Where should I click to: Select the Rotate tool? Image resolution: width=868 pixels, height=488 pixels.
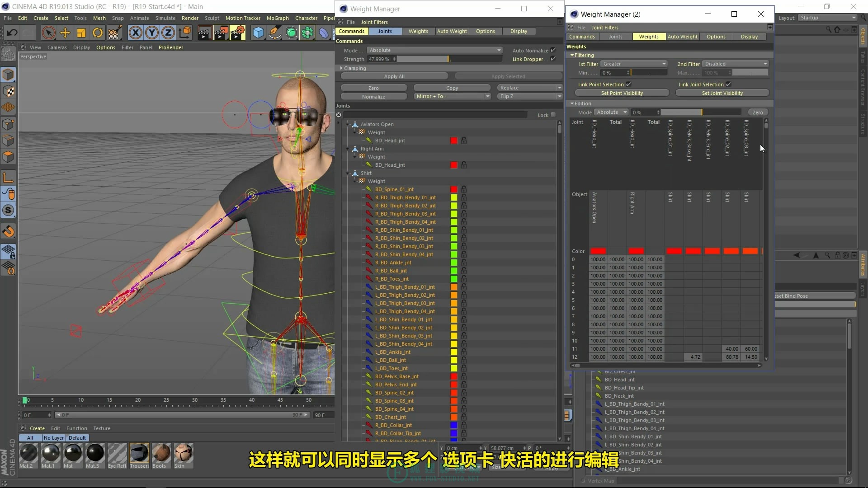click(x=98, y=33)
